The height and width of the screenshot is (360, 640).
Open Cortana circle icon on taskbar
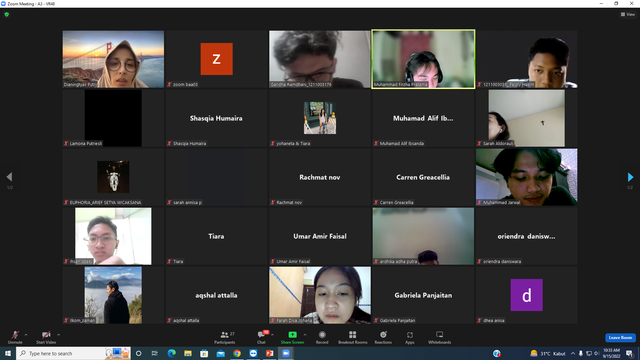click(x=139, y=353)
